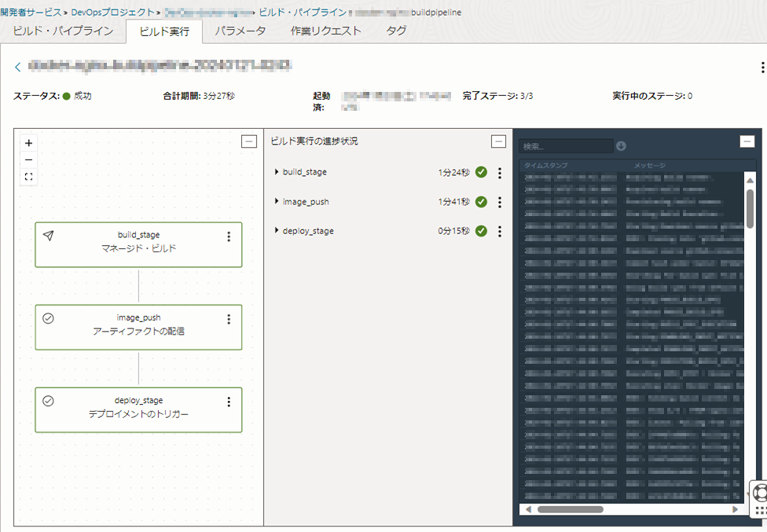This screenshot has height=532, width=767.
Task: Click the 実行中のステージ 0 text
Action: (x=652, y=96)
